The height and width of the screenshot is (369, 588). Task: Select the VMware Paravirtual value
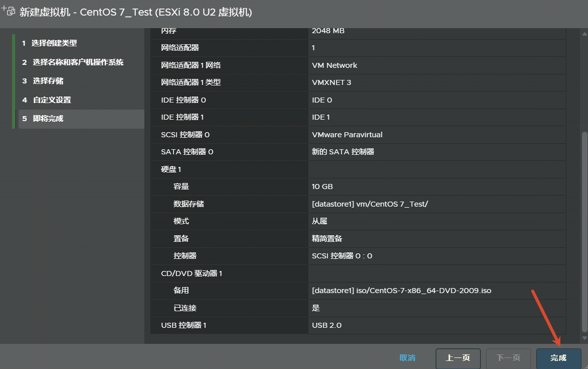[347, 135]
